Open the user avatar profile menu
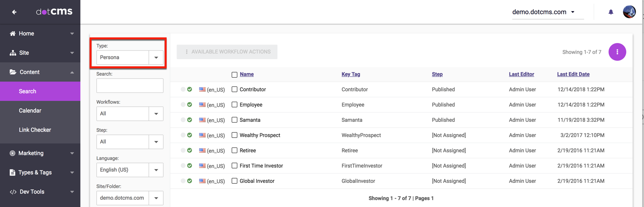 629,12
